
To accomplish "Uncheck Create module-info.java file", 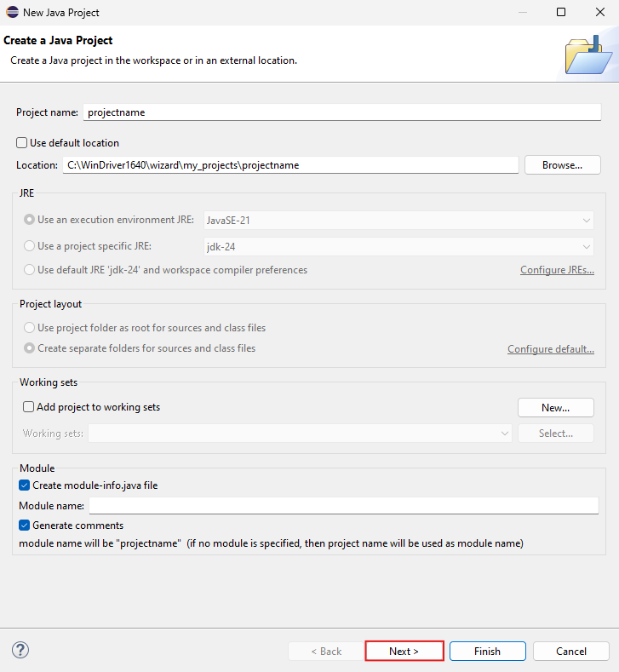I will tap(25, 485).
